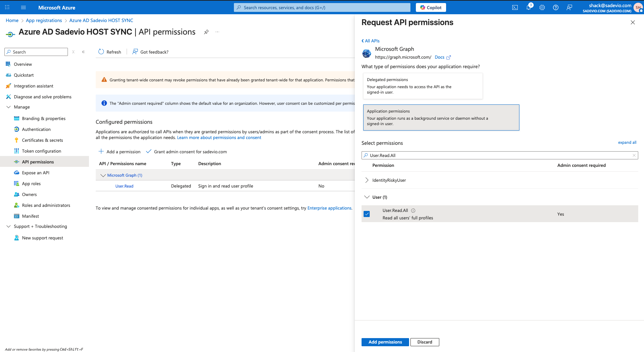Pin the API permissions page
644x352 pixels.
(206, 32)
